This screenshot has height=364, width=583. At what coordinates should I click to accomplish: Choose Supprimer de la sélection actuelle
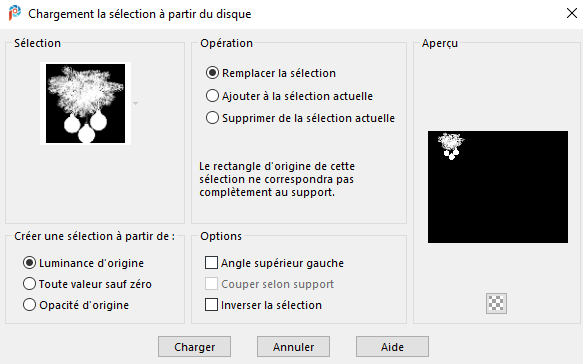click(x=212, y=118)
